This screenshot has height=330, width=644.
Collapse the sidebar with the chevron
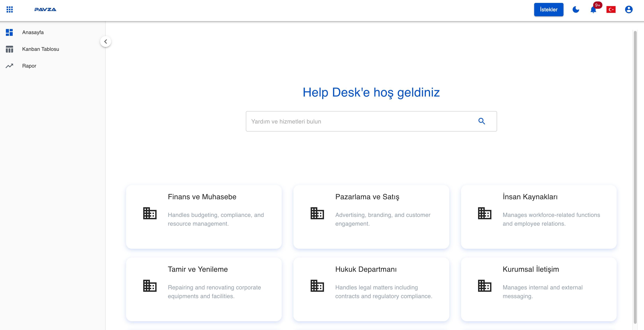click(105, 42)
